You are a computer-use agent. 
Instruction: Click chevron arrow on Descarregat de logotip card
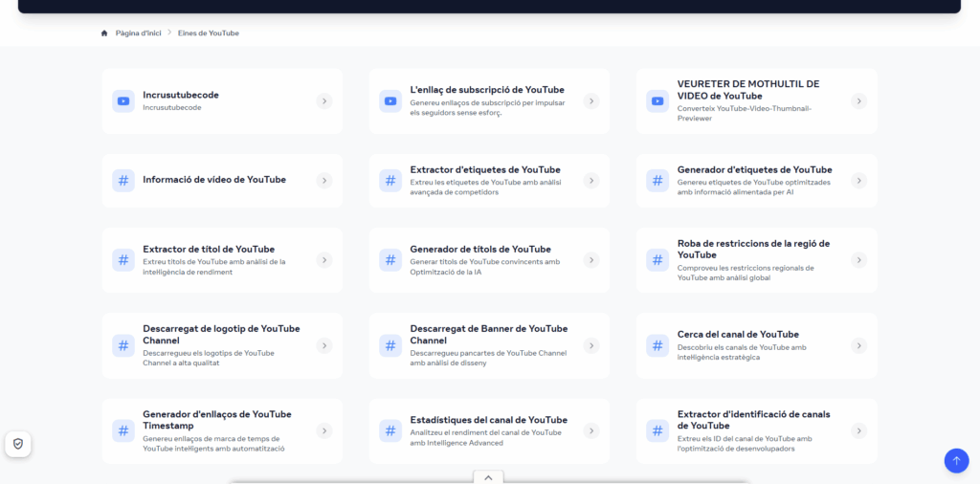click(323, 345)
